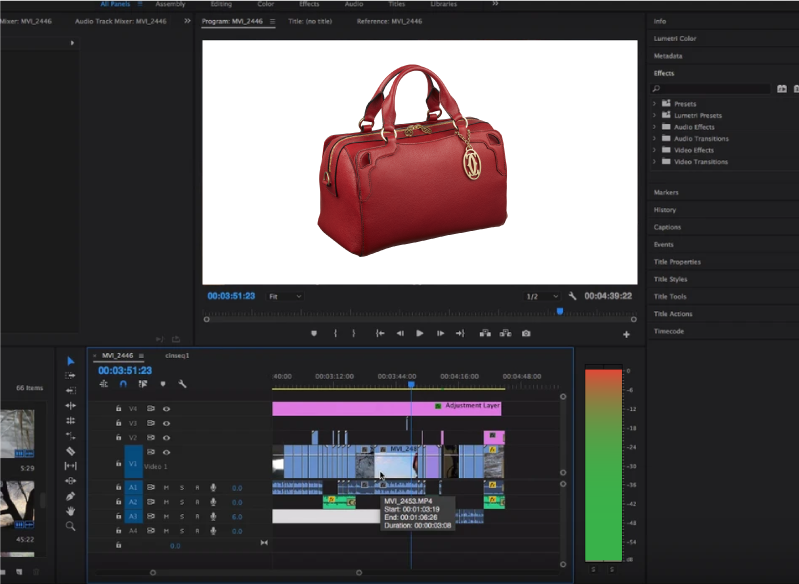
Task: Toggle Snap magnet in timeline
Action: (123, 384)
